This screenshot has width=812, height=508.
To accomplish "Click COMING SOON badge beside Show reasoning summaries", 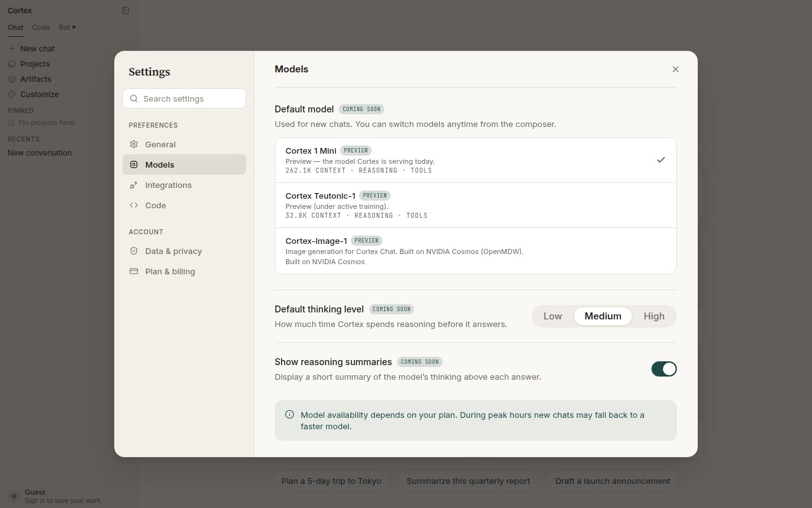I will 420,362.
